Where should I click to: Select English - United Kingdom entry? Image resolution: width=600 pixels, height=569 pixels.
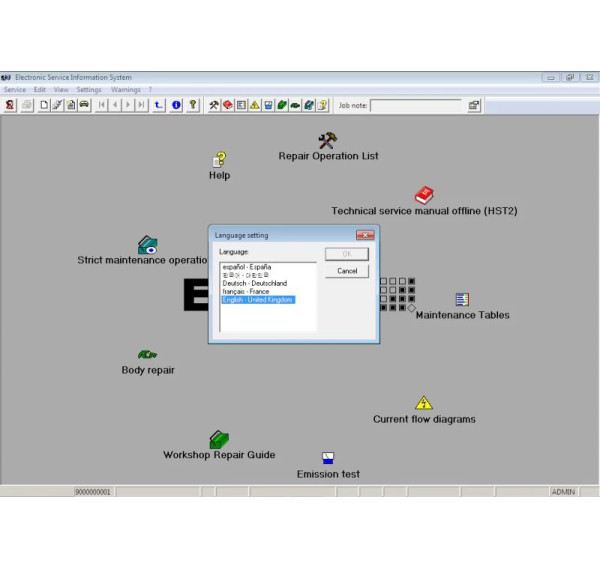point(258,300)
